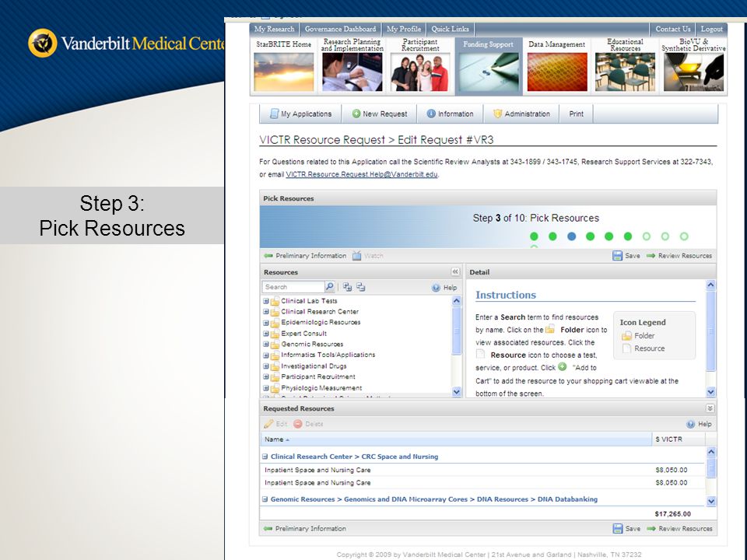Screen dimensions: 747x560
Task: Click the collapse all tree icon
Action: point(360,287)
